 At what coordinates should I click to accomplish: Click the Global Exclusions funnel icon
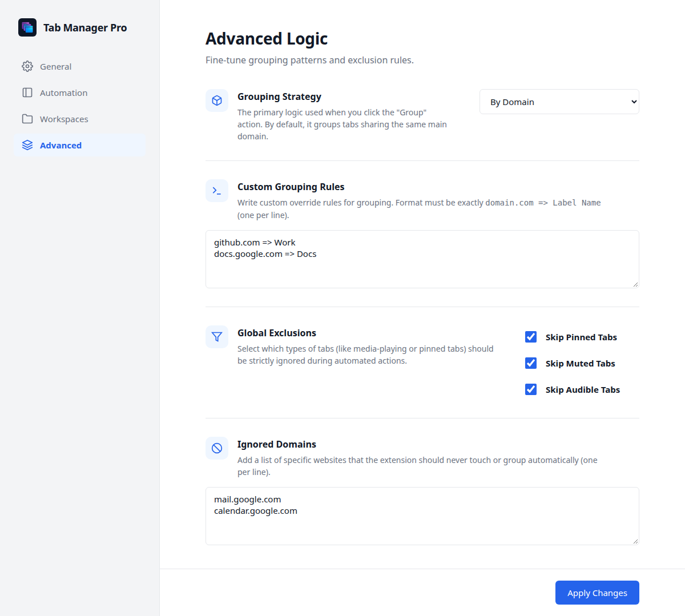tap(217, 337)
